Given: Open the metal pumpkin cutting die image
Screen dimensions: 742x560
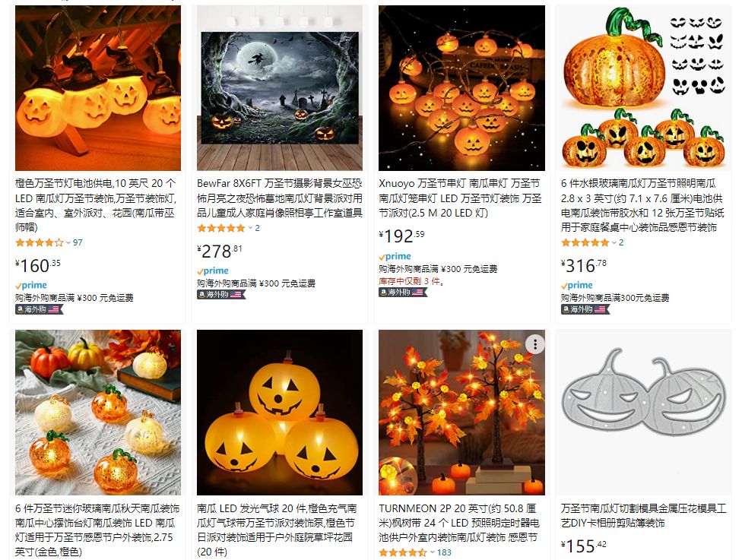Looking at the screenshot, I should [x=644, y=413].
